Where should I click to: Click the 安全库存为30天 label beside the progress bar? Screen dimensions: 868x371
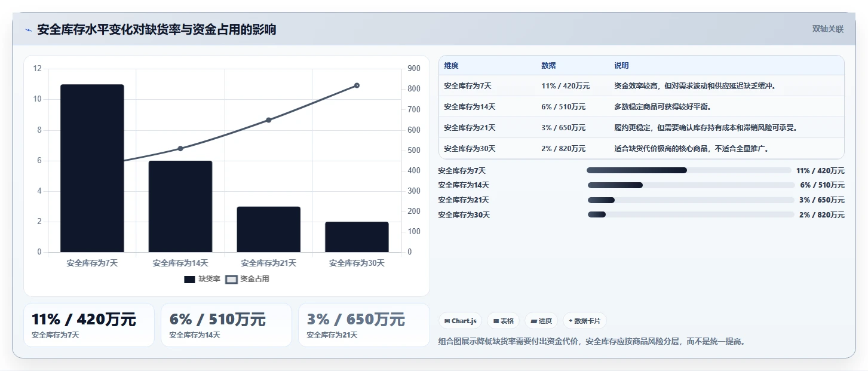pos(464,214)
